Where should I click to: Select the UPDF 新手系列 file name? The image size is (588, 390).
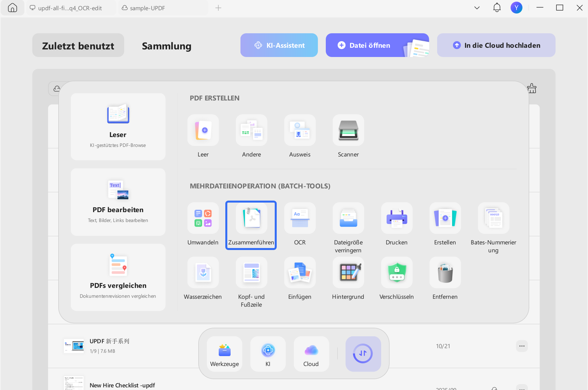(x=109, y=341)
